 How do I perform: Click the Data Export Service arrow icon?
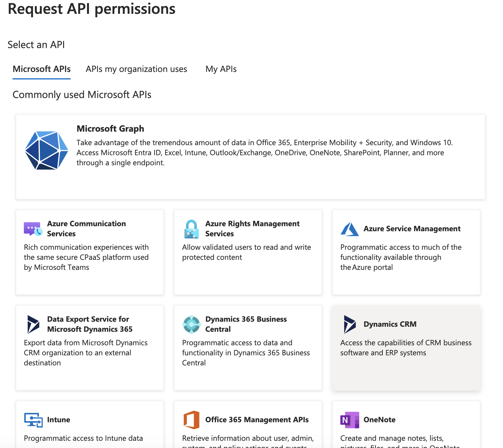coord(32,324)
